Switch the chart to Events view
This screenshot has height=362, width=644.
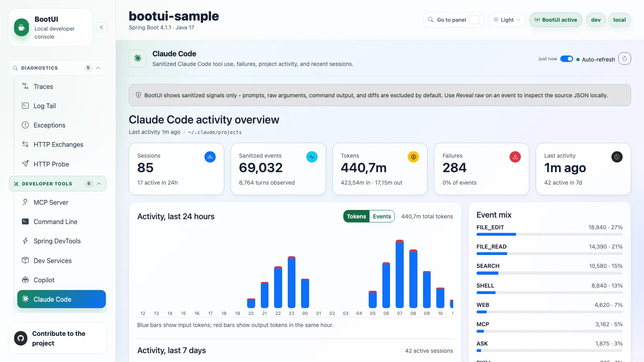pyautogui.click(x=382, y=216)
